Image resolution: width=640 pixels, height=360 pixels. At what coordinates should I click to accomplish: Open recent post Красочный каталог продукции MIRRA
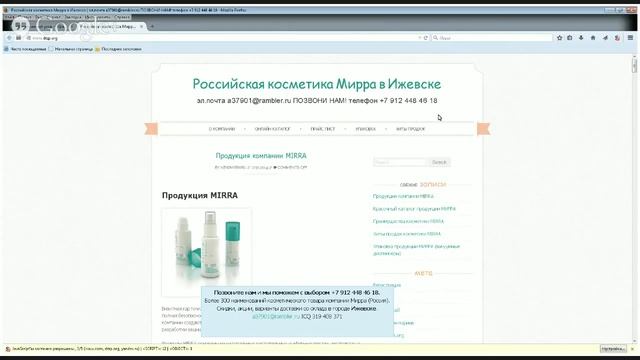pos(414,209)
